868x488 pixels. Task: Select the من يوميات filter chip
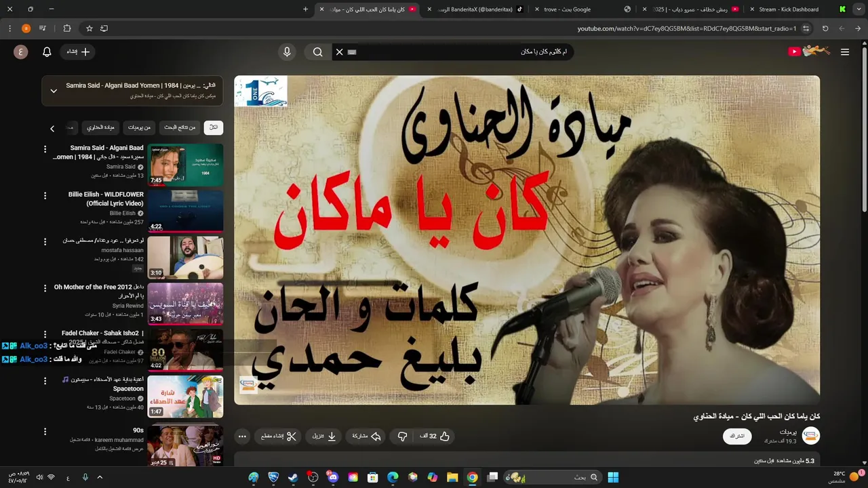click(x=140, y=127)
